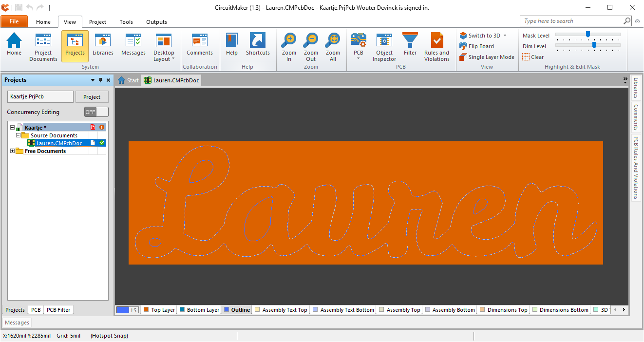Open the Object Inspector
This screenshot has width=644, height=342.
point(384,47)
